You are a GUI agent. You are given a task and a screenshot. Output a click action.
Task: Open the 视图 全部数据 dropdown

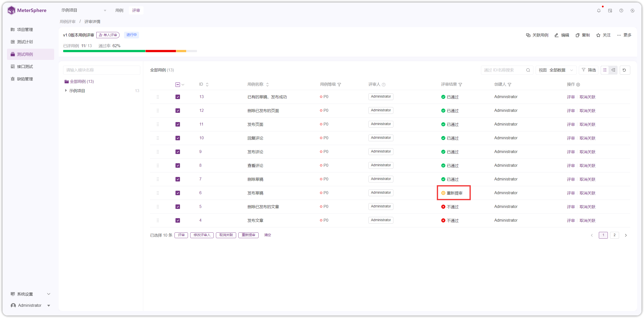point(556,70)
